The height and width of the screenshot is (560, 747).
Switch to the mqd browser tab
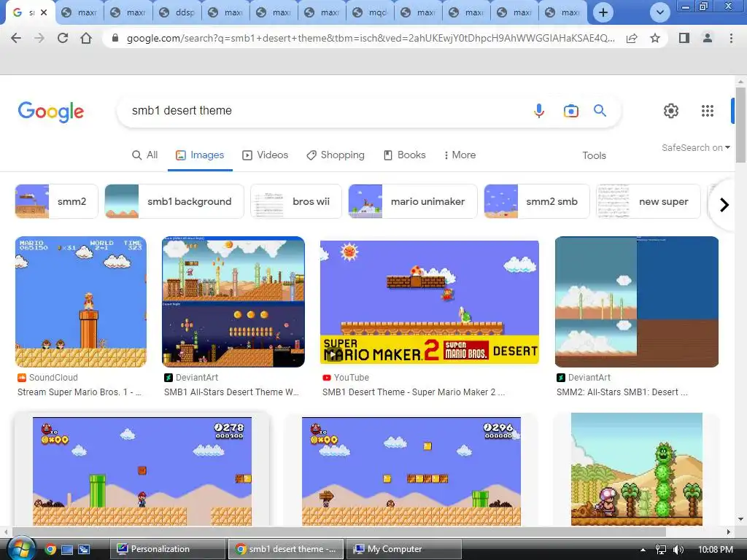(x=370, y=12)
